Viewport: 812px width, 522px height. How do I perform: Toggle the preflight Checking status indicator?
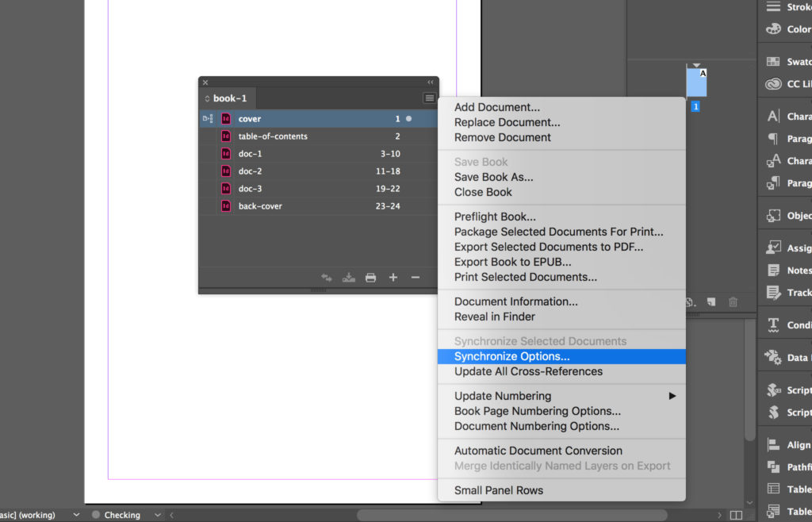tap(96, 515)
